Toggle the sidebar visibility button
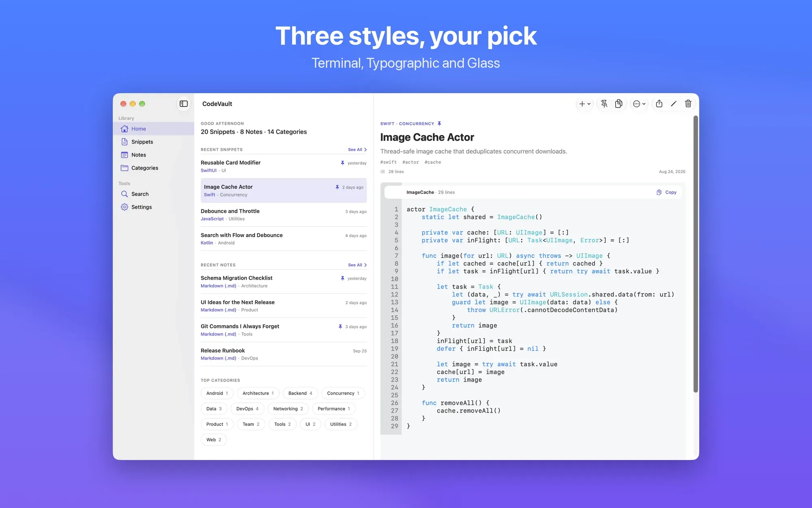The width and height of the screenshot is (812, 508). (x=184, y=104)
